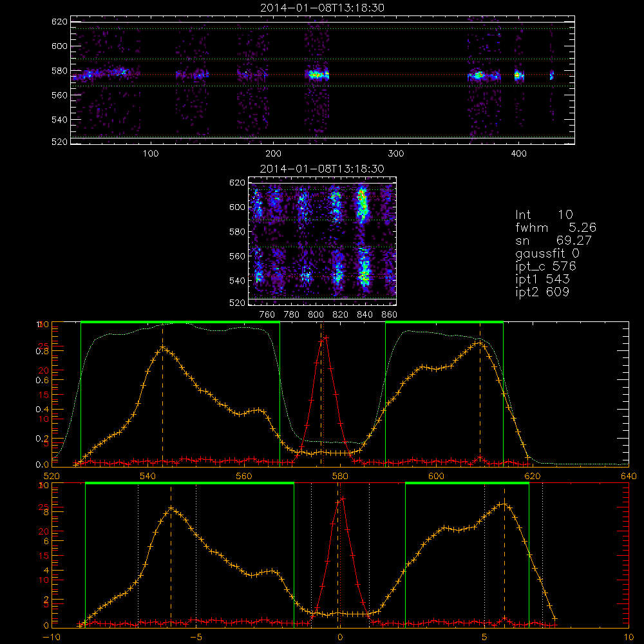Image resolution: width=644 pixels, height=644 pixels.
Task: Click the orange curve's right peak in bottom profile plot
Action: (504, 504)
